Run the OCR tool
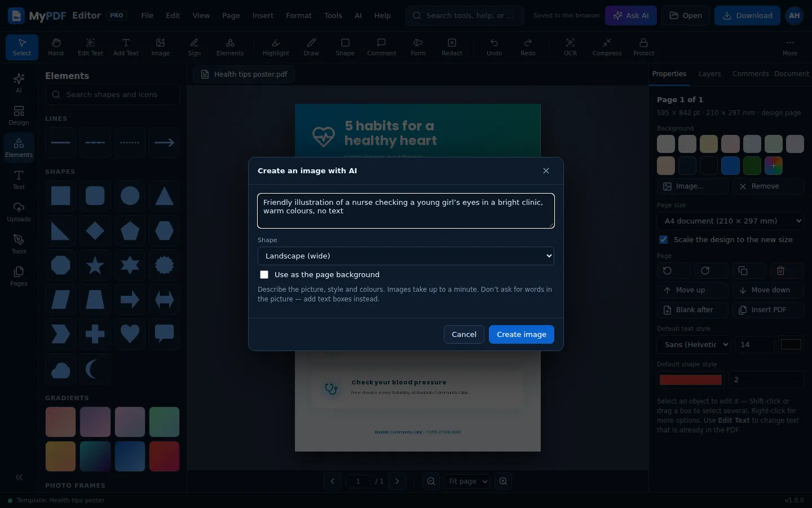 pyautogui.click(x=571, y=47)
